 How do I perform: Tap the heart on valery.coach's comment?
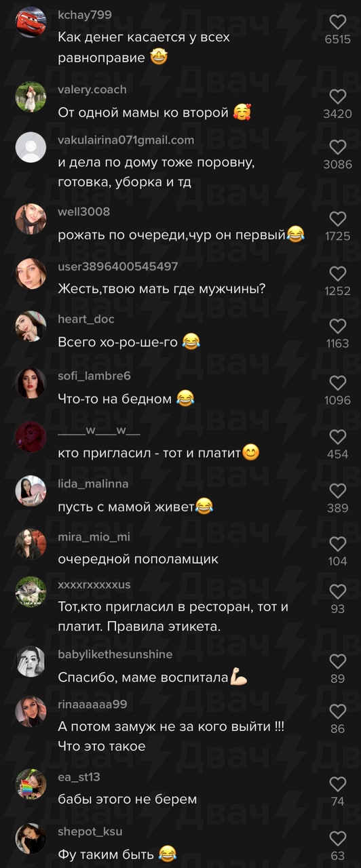337,96
